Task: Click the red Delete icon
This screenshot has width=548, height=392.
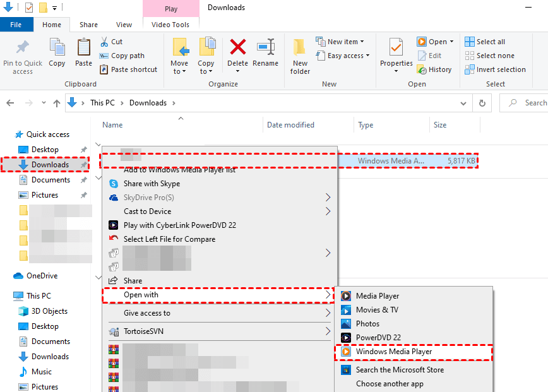Action: tap(237, 47)
